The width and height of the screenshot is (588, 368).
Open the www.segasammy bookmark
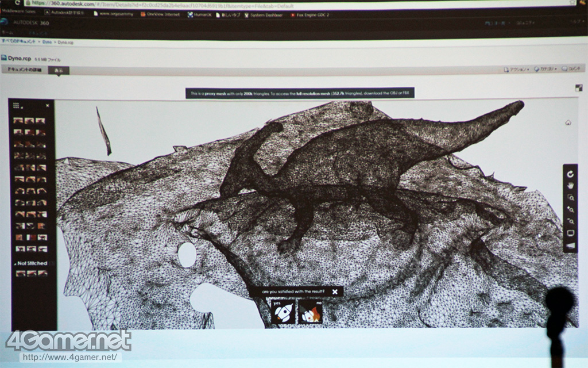point(113,14)
